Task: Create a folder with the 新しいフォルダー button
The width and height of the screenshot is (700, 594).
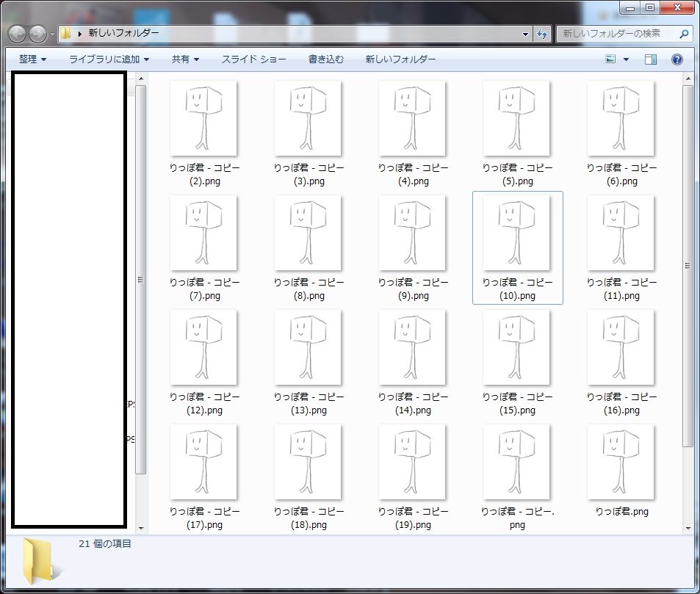Action: 400,59
